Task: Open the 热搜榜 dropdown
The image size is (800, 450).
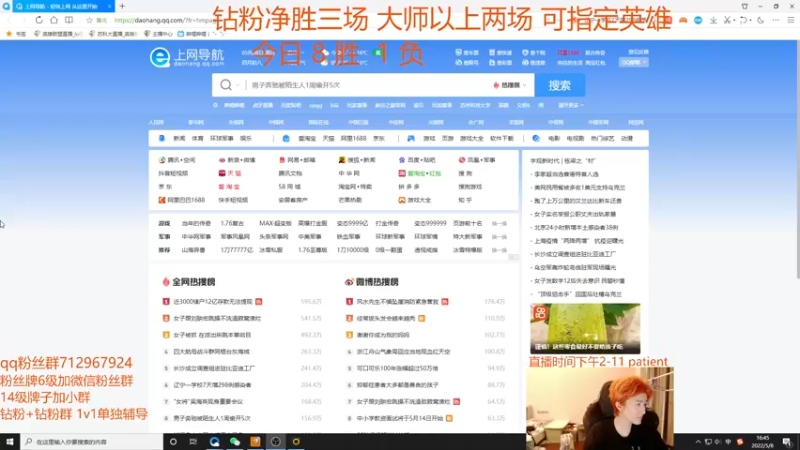Action: [509, 85]
